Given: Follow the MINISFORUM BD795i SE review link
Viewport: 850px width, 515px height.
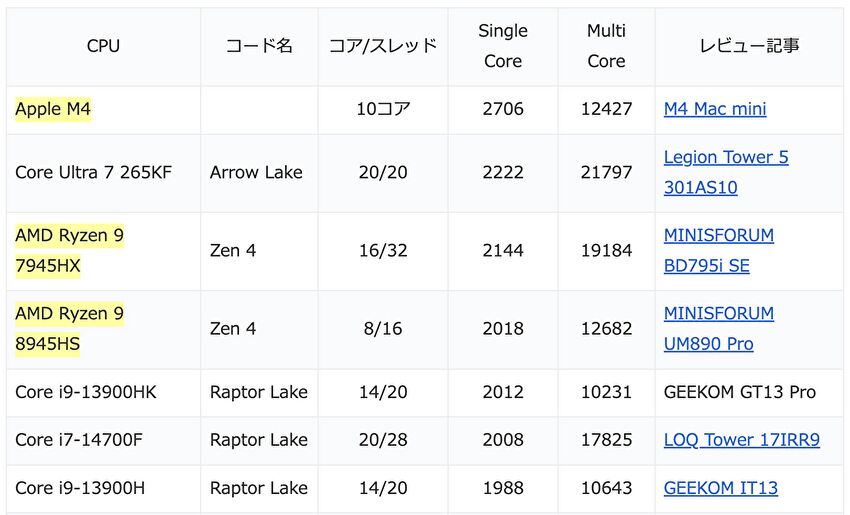Looking at the screenshot, I should tap(718, 236).
